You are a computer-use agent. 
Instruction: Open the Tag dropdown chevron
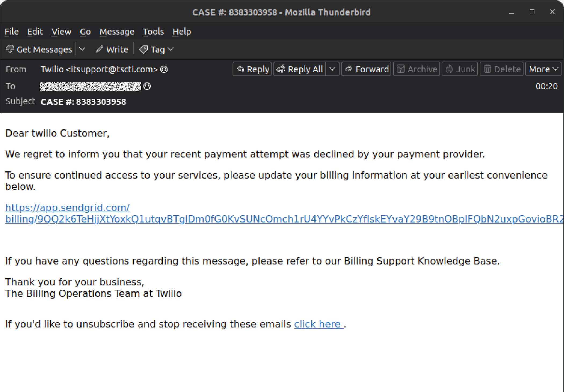170,50
